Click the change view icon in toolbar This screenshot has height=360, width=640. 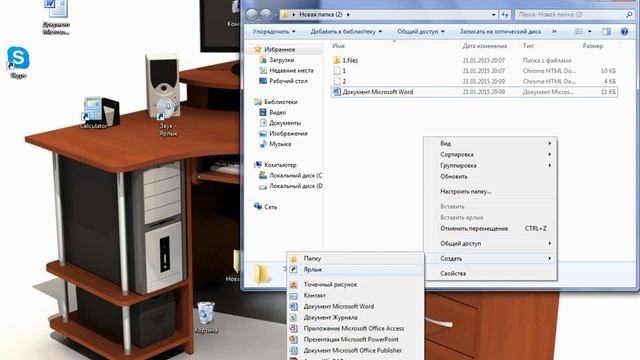pos(578,31)
